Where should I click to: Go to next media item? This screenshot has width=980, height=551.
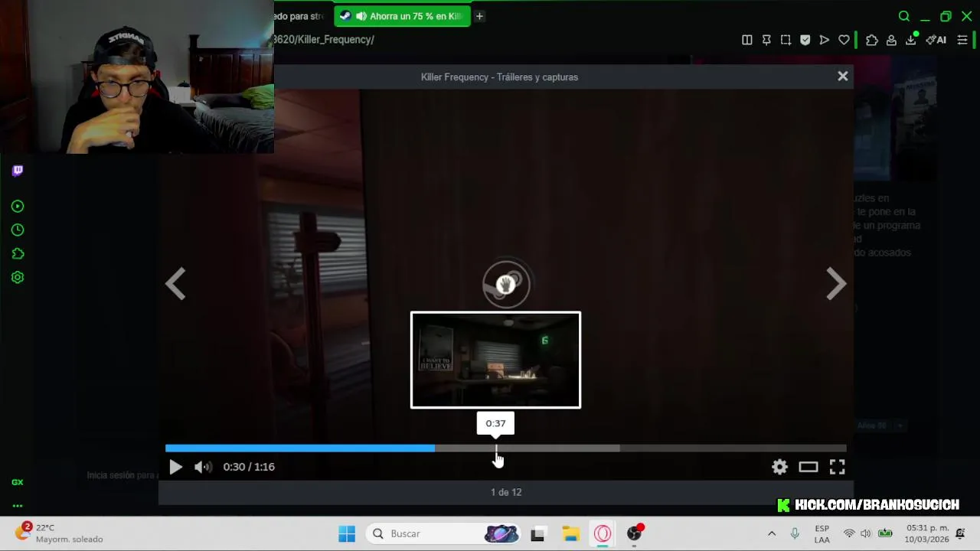(x=836, y=284)
